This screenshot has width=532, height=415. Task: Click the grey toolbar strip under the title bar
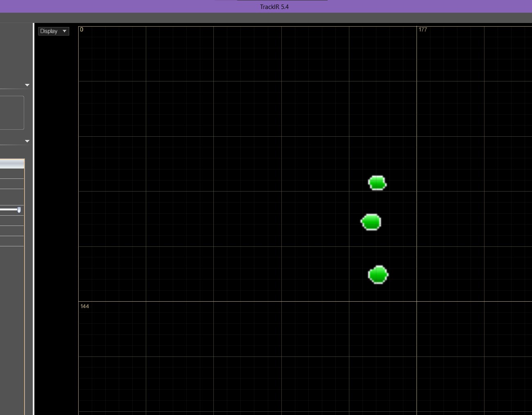pos(266,18)
